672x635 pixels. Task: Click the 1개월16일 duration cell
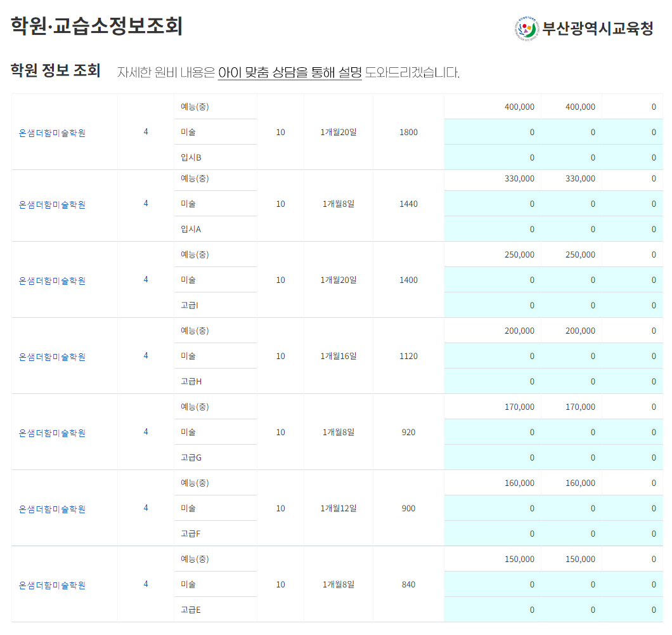[339, 356]
